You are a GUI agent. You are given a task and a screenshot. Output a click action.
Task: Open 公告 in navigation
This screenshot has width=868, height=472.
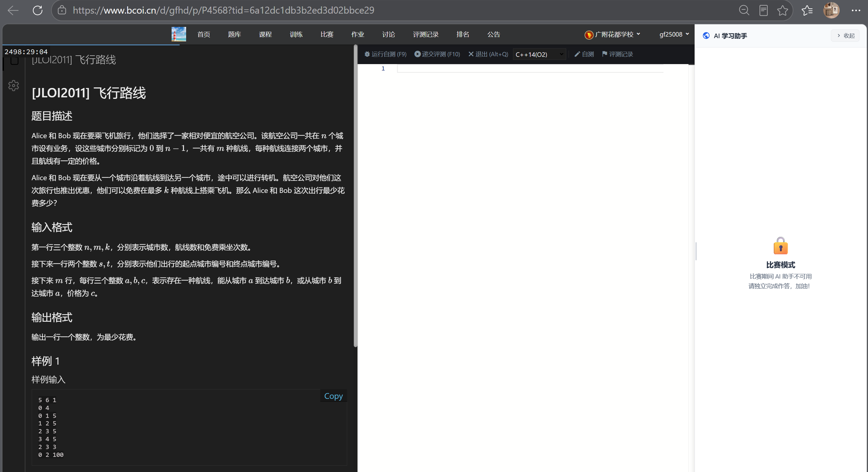coord(494,34)
